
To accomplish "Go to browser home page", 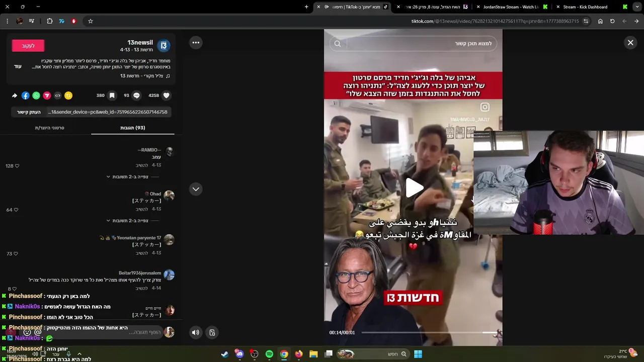I will (600, 21).
